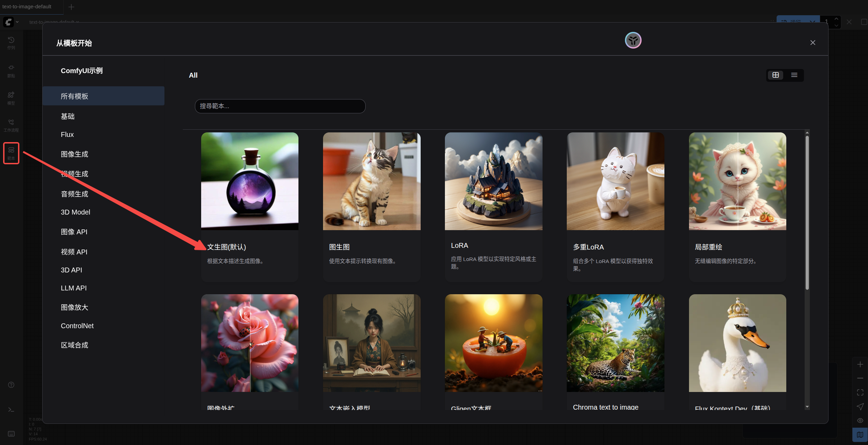The image size is (868, 445).
Task: Open the templates sidebar icon
Action: (x=11, y=153)
